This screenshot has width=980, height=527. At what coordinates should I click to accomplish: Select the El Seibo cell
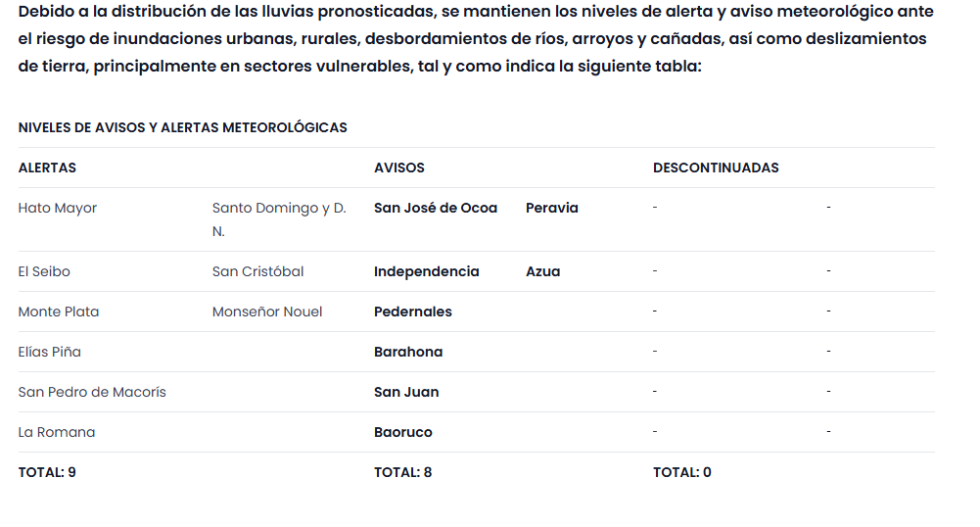coord(44,271)
